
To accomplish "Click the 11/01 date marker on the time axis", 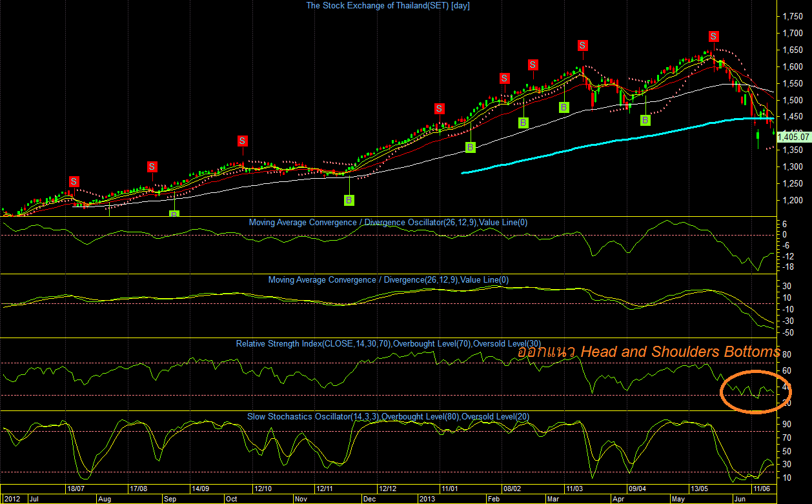I will click(449, 489).
